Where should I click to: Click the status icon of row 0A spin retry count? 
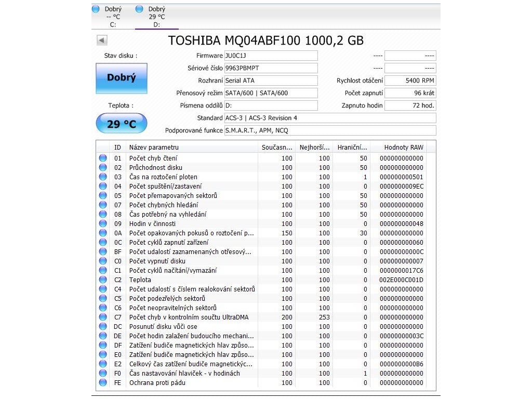(103, 233)
